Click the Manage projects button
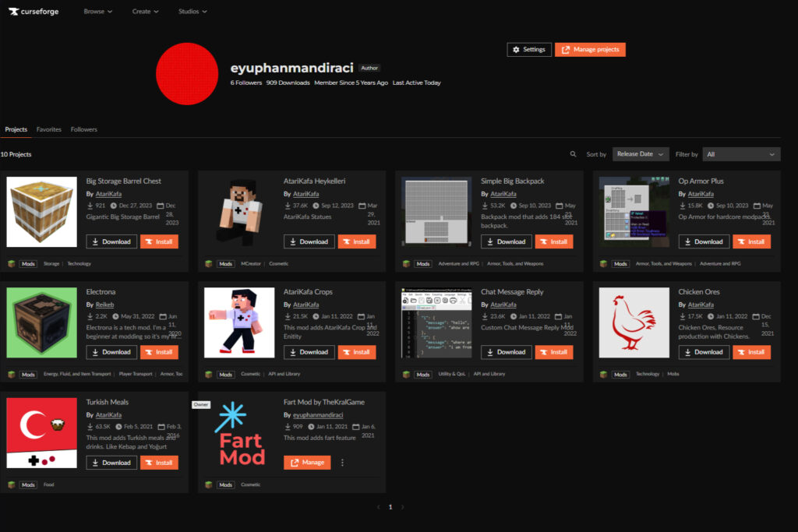Image resolution: width=798 pixels, height=532 pixels. (590, 50)
